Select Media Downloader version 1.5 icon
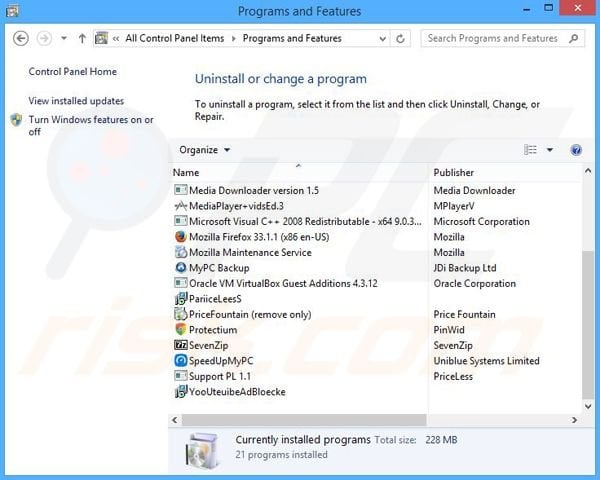600x480 pixels. click(x=181, y=190)
